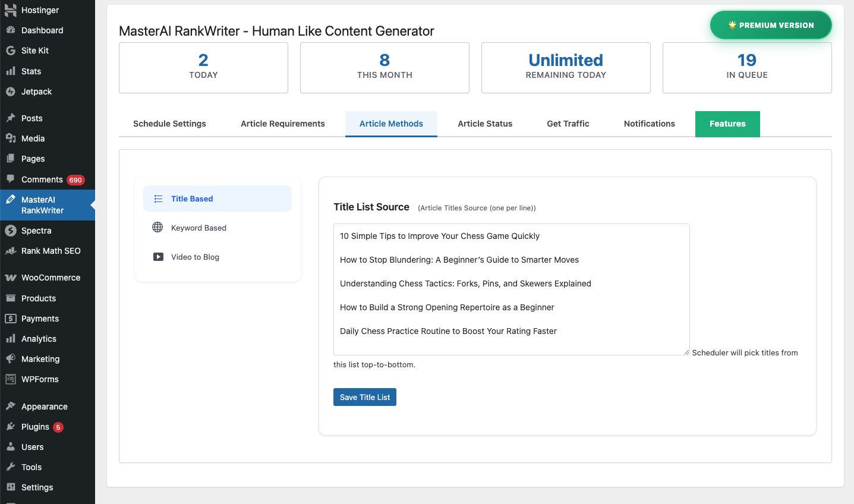This screenshot has height=504, width=854.
Task: Open Dashboard in the sidebar
Action: point(48,30)
